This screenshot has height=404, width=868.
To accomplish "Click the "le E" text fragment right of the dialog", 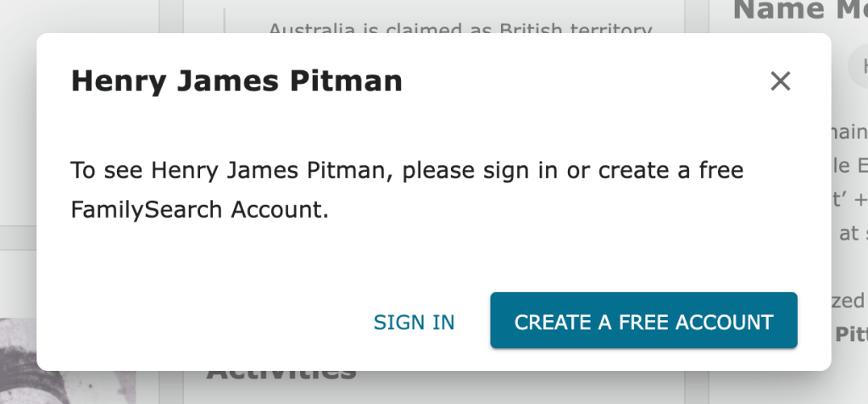I will pos(849,165).
